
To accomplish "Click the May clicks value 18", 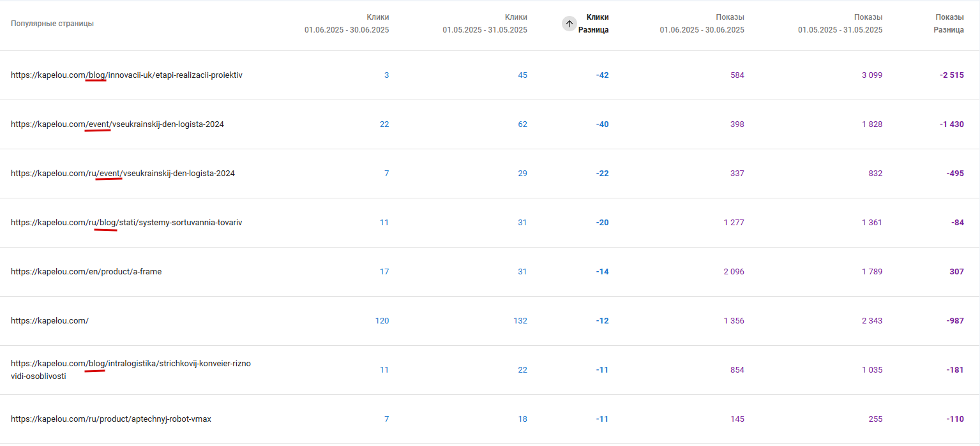I will [x=522, y=419].
